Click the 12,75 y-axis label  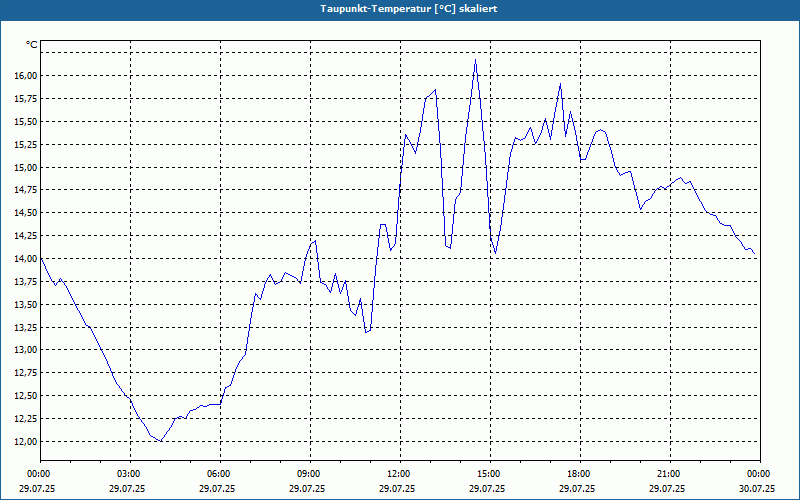click(25, 373)
